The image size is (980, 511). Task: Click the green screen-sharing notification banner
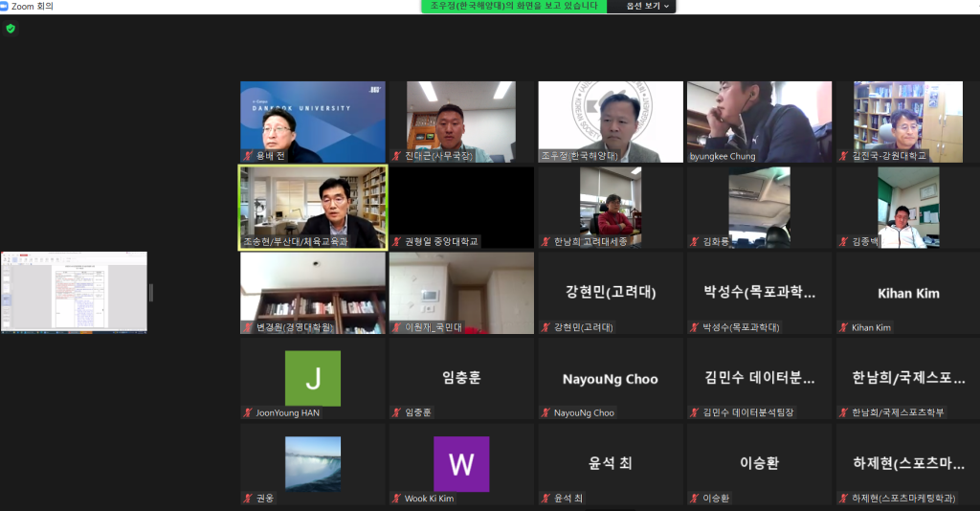[513, 6]
